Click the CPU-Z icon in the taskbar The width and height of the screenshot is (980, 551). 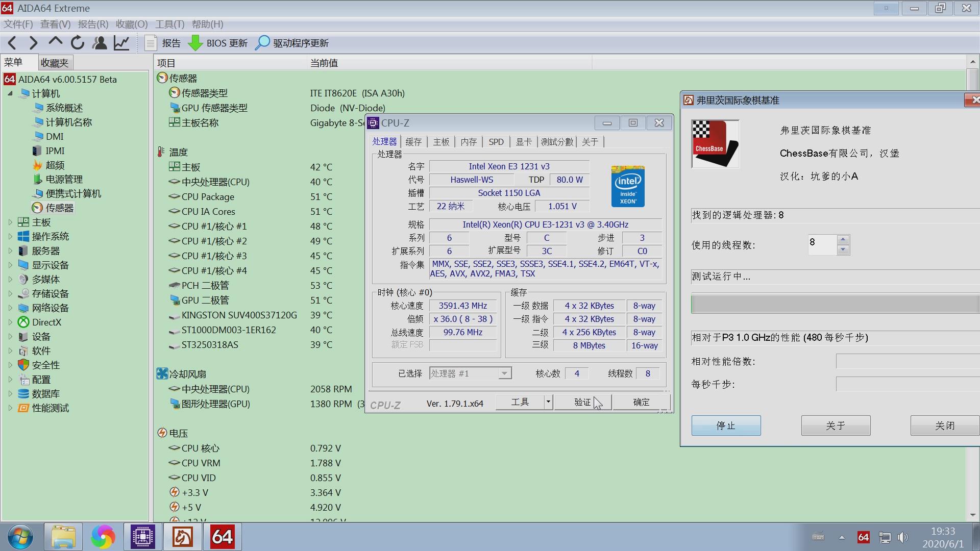coord(143,537)
